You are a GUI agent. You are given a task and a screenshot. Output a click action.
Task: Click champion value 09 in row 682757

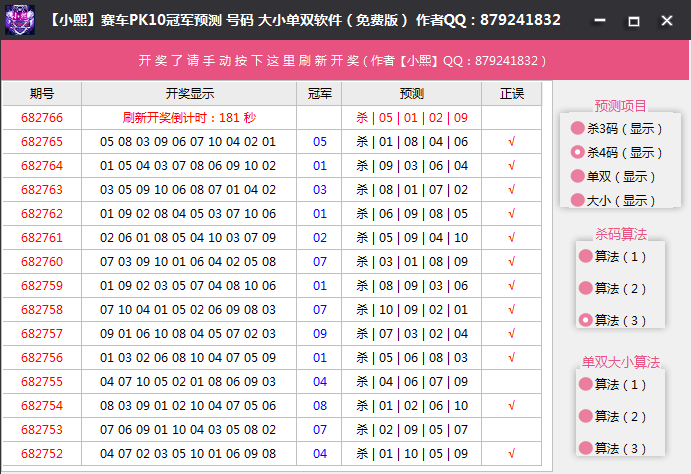[320, 333]
